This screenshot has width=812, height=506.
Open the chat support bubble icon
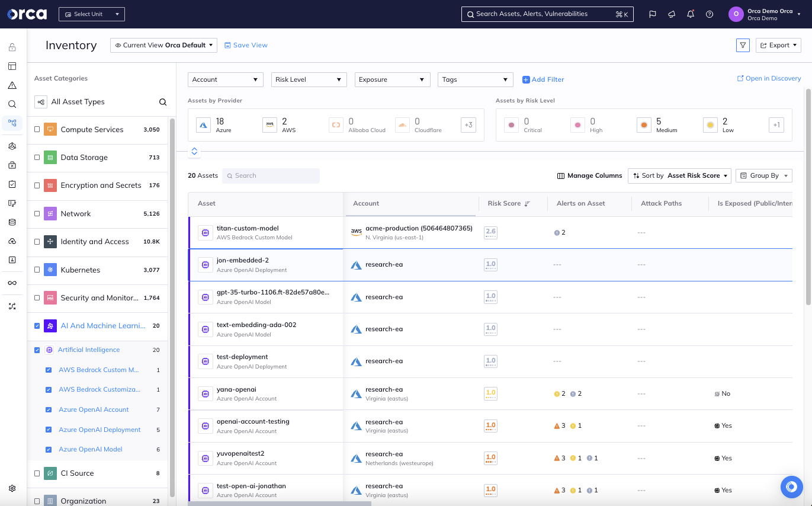point(791,487)
